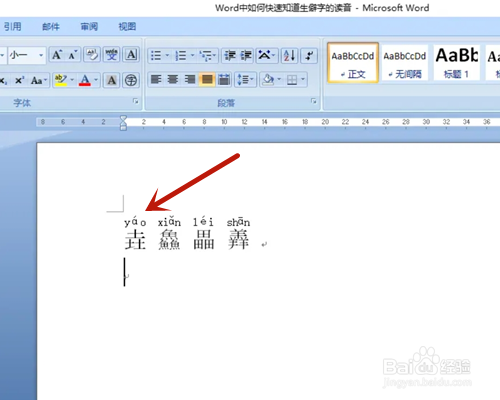The image size is (500, 400).
Task: Decrease the paragraph indent
Action: (x=230, y=56)
